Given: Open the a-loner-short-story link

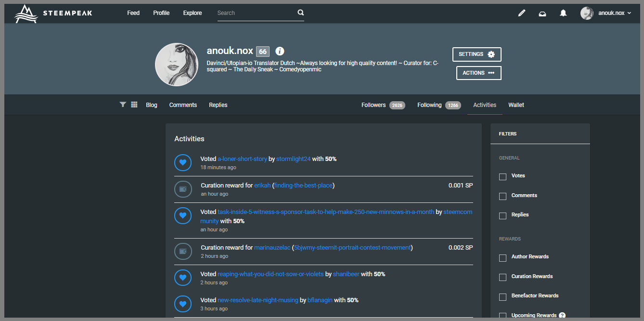Looking at the screenshot, I should [x=242, y=159].
